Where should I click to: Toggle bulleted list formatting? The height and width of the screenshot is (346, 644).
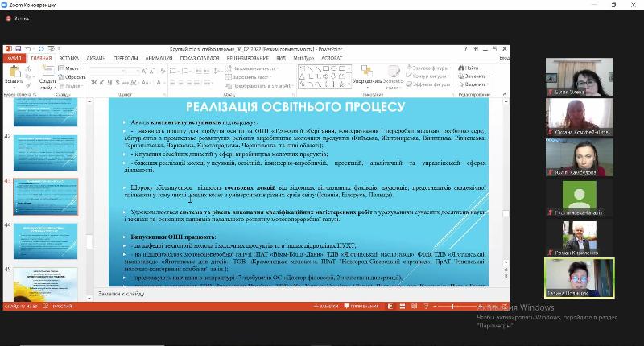[174, 72]
